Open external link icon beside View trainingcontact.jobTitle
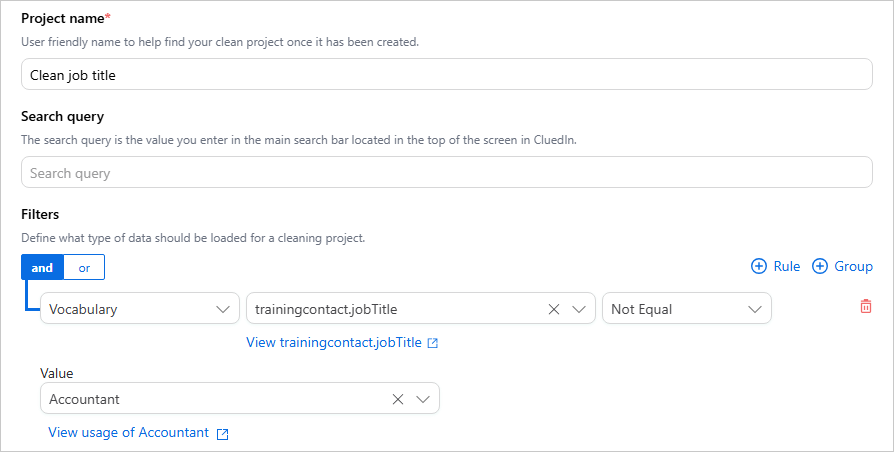The image size is (894, 452). pyautogui.click(x=433, y=343)
